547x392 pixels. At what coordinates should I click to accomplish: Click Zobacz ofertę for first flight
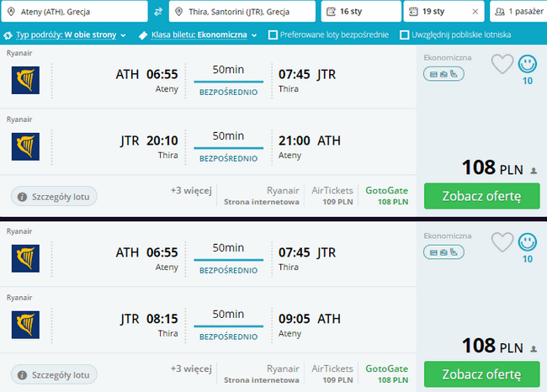coord(481,196)
